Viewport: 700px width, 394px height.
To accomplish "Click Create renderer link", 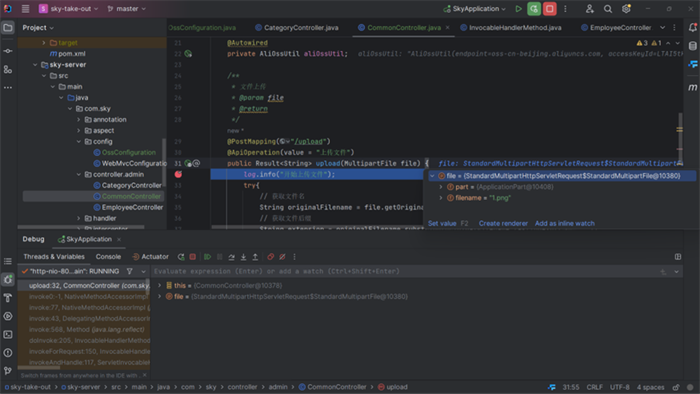I will 503,224.
